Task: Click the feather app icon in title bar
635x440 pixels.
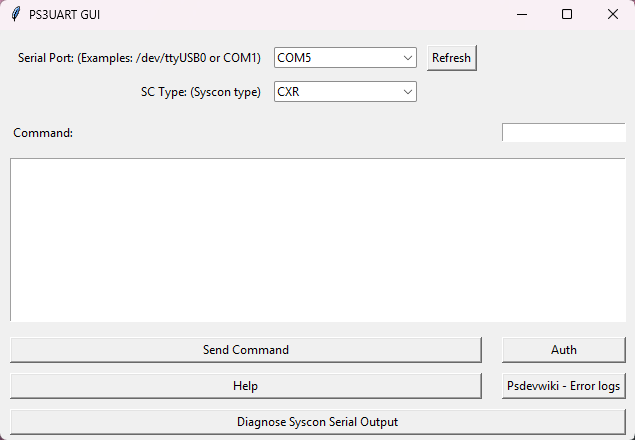Action: coord(15,15)
